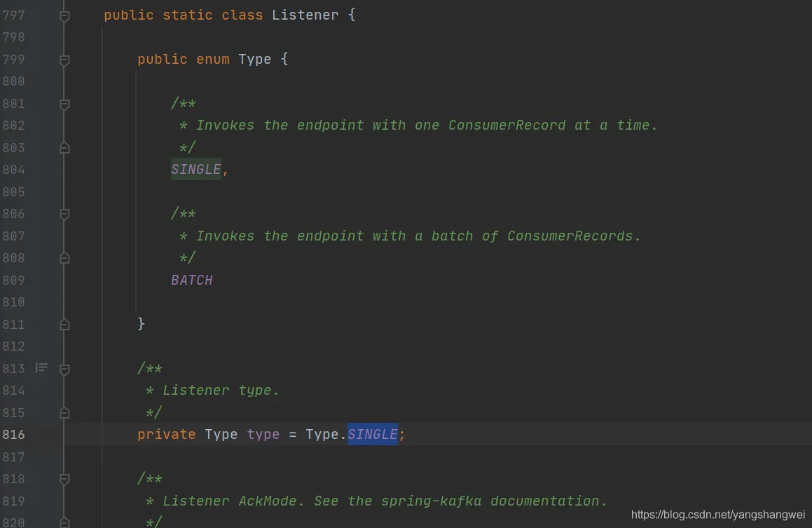The height and width of the screenshot is (528, 812).
Task: Click the comment 'Invokes the endpoint with one ConsumerRecord'
Action: point(380,126)
